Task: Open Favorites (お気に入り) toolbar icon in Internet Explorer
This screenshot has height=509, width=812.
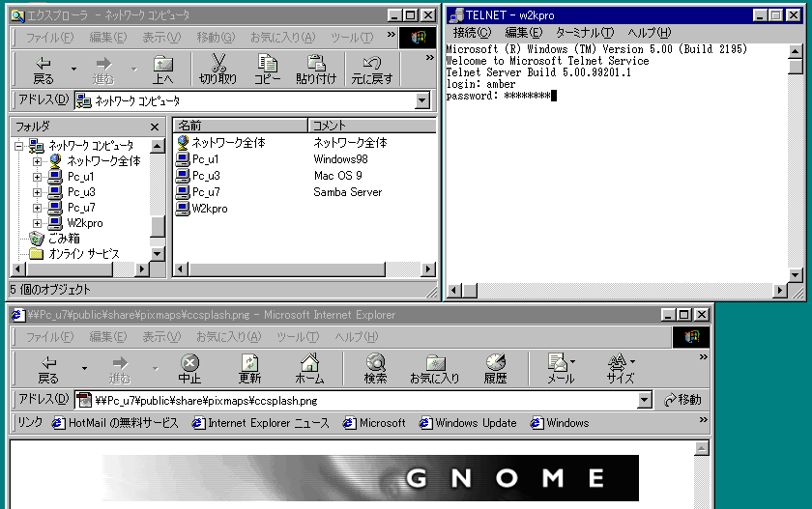Action: [x=435, y=362]
